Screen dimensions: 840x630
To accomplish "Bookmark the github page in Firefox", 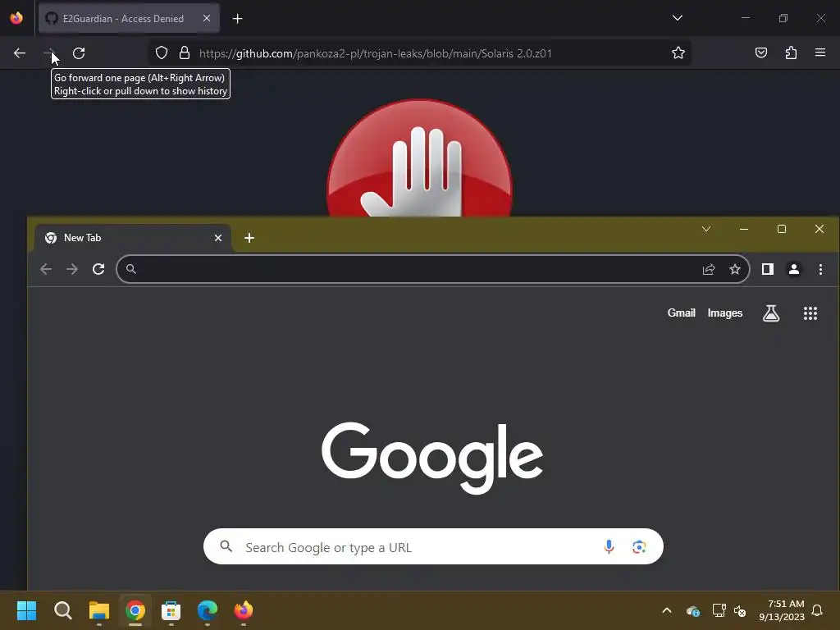I will [678, 52].
